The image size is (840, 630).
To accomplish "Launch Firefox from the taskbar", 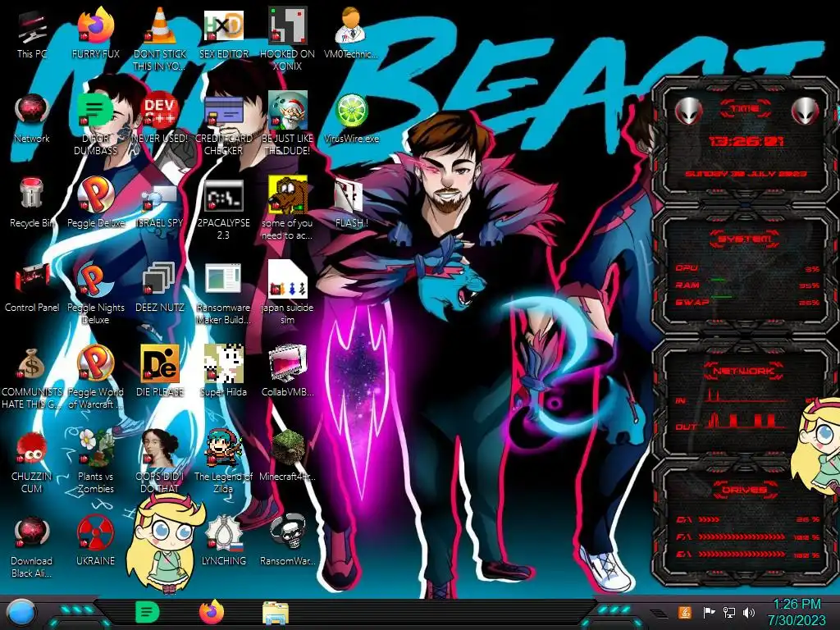I will pos(212,612).
